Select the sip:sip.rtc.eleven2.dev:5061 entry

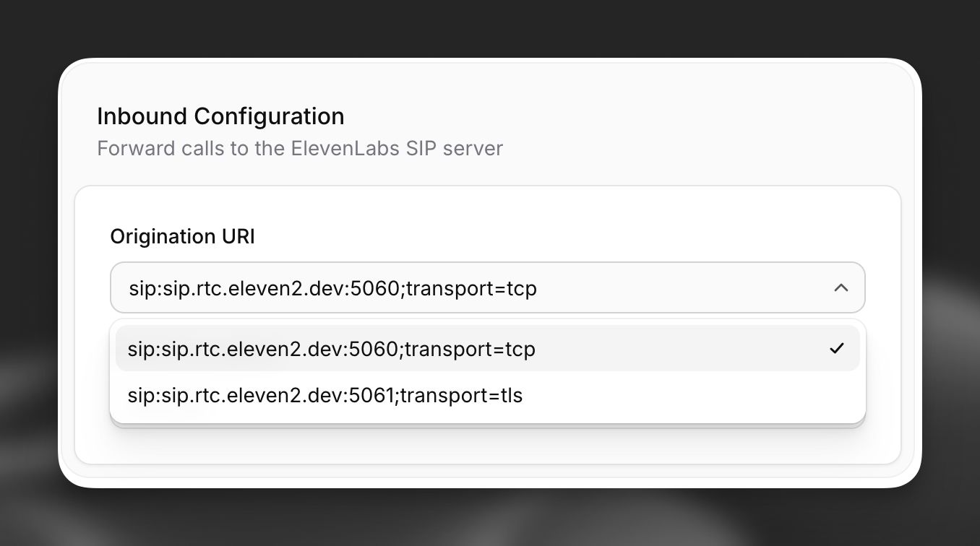[324, 396]
